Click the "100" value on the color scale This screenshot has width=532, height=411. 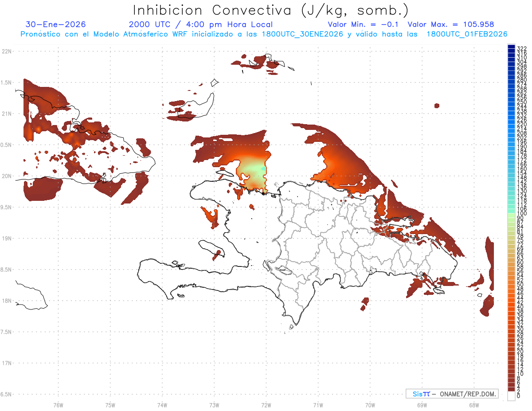[x=522, y=214]
